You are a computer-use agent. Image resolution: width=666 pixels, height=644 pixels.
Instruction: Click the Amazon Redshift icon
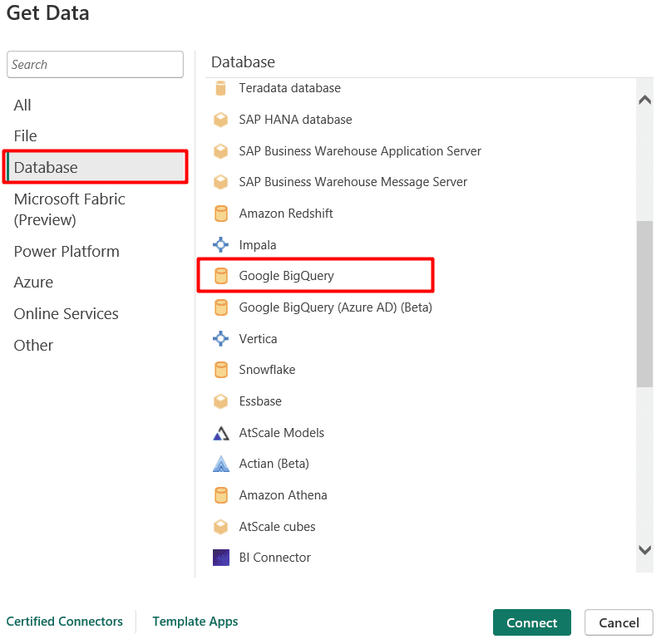221,214
